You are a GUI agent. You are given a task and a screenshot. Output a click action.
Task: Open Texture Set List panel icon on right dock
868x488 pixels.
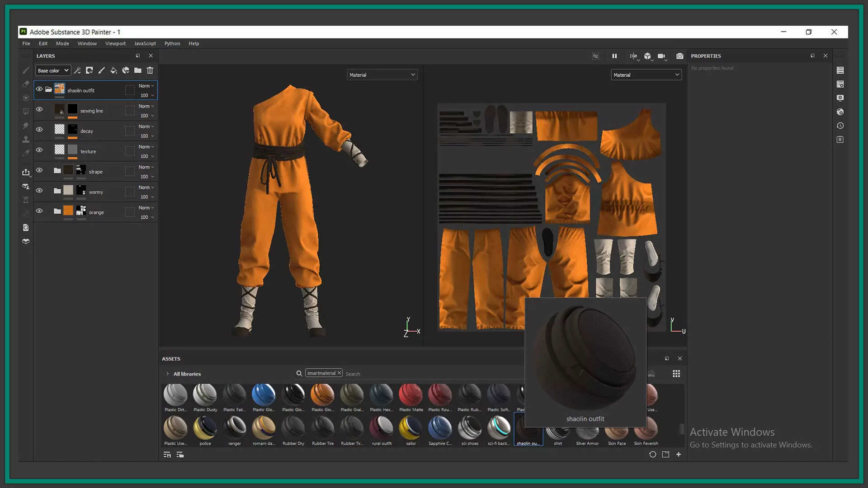840,70
